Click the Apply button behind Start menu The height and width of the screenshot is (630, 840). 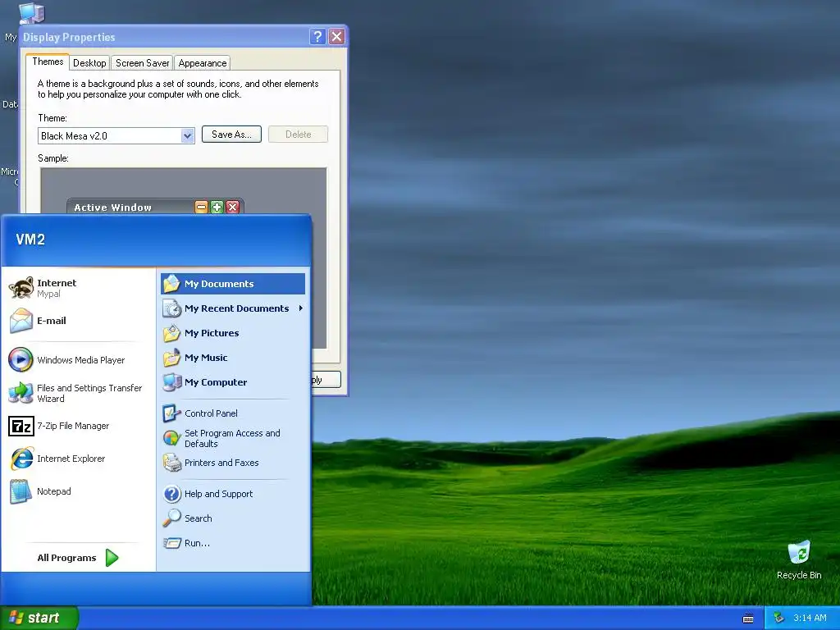tap(326, 379)
